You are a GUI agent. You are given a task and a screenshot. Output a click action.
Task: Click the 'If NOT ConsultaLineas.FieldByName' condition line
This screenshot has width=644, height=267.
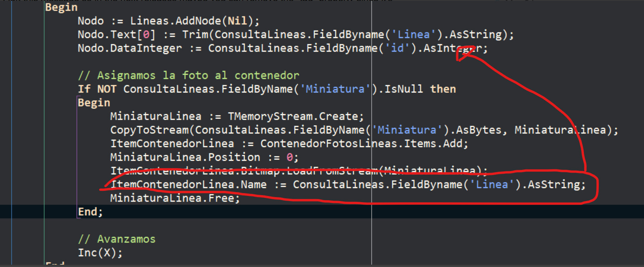coord(267,89)
